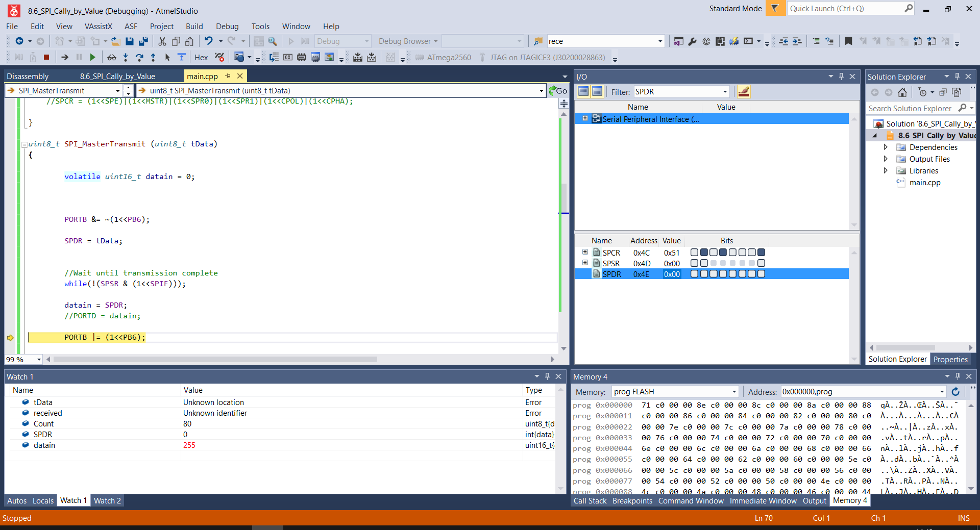Open the VAssistX menu

pyautogui.click(x=98, y=27)
